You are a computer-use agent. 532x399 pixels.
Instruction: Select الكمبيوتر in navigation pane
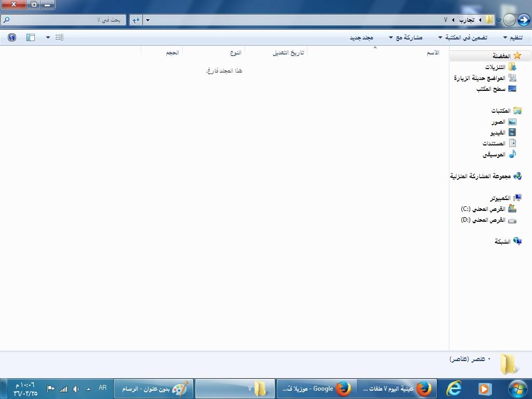500,198
